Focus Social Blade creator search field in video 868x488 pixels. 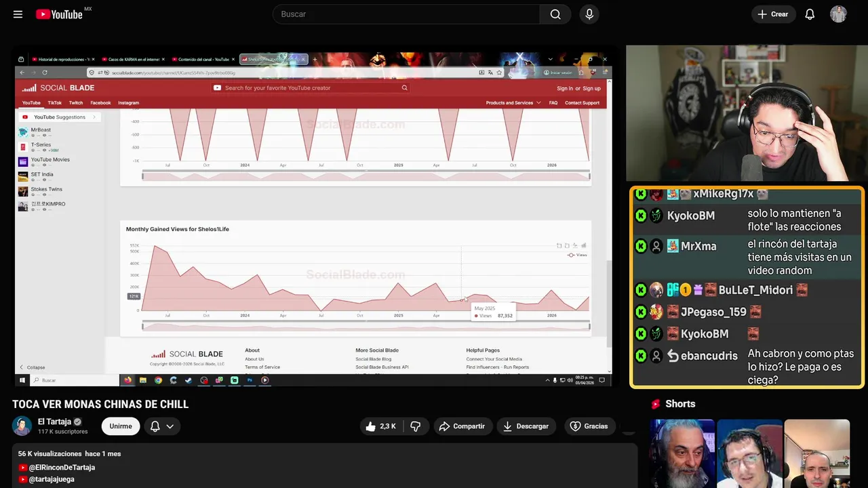click(x=310, y=88)
